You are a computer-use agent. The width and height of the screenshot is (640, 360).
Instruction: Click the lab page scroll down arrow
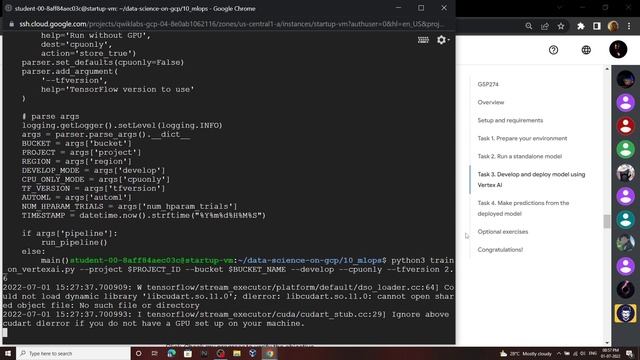(607, 343)
